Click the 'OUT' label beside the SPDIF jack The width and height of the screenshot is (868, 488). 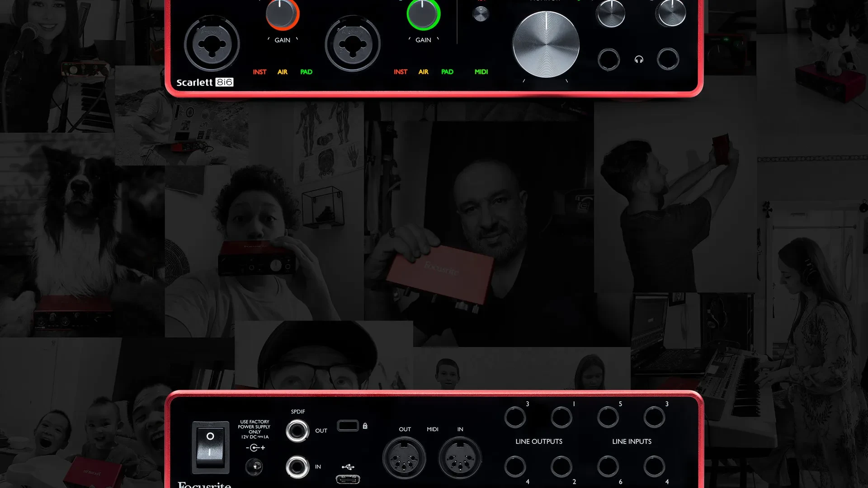321,431
